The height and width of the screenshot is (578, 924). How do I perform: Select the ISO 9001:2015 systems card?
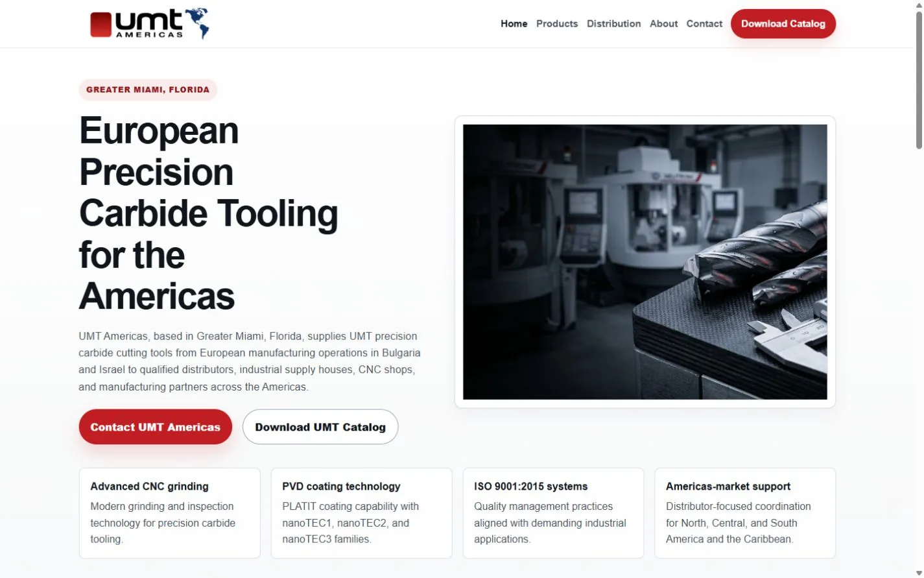point(553,512)
